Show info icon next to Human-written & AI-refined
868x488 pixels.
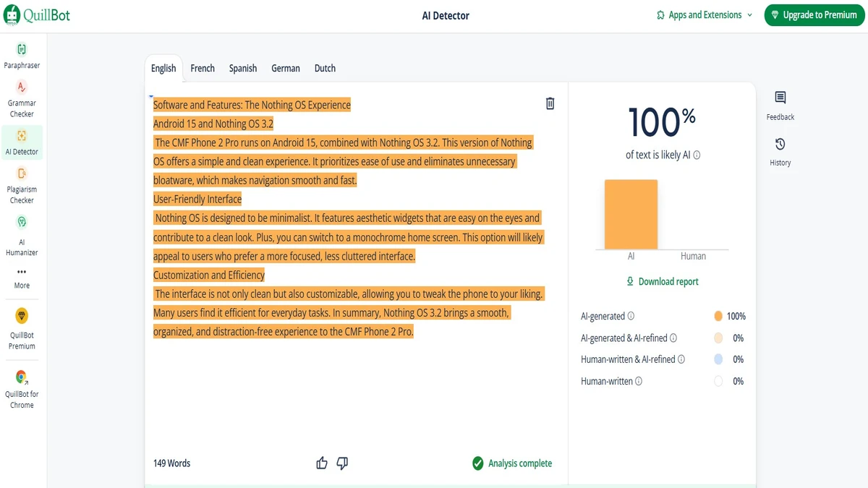click(681, 359)
